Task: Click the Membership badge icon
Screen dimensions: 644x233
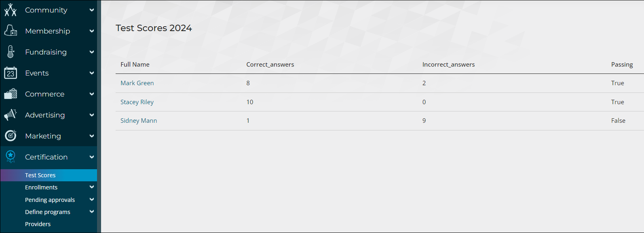Action: tap(11, 31)
